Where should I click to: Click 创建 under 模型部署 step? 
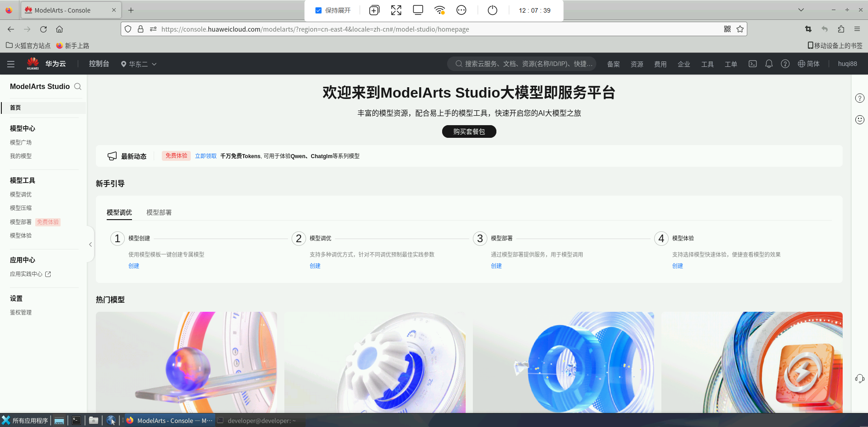click(x=496, y=266)
